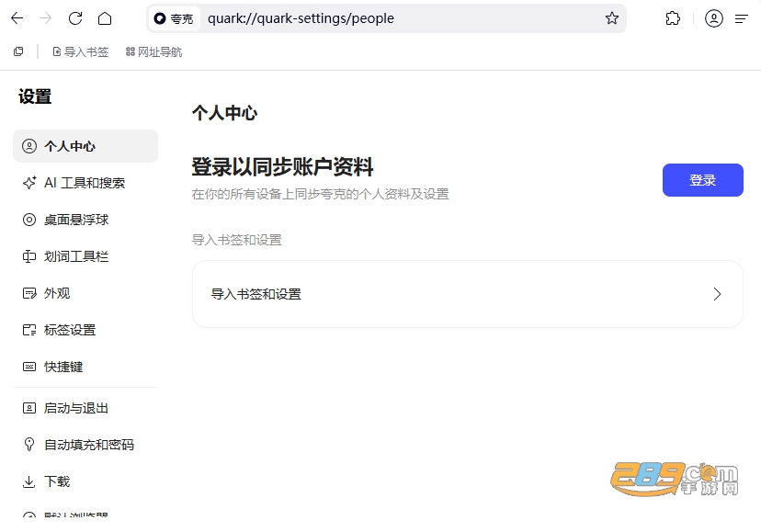Image resolution: width=761 pixels, height=532 pixels.
Task: Bookmark this page with star icon
Action: 612,18
